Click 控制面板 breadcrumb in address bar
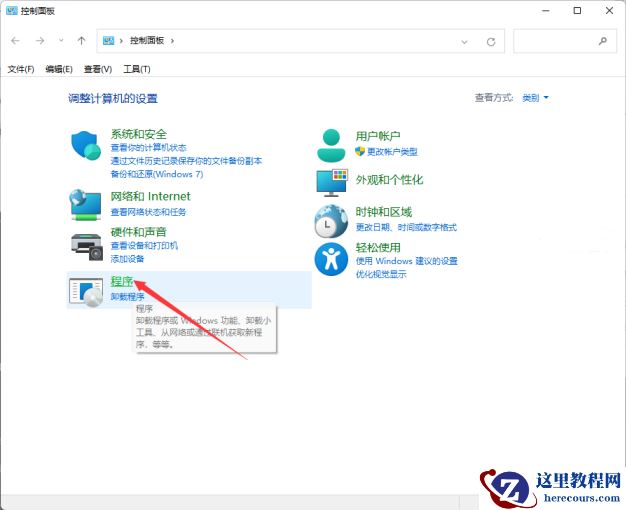626x510 pixels. click(x=147, y=40)
